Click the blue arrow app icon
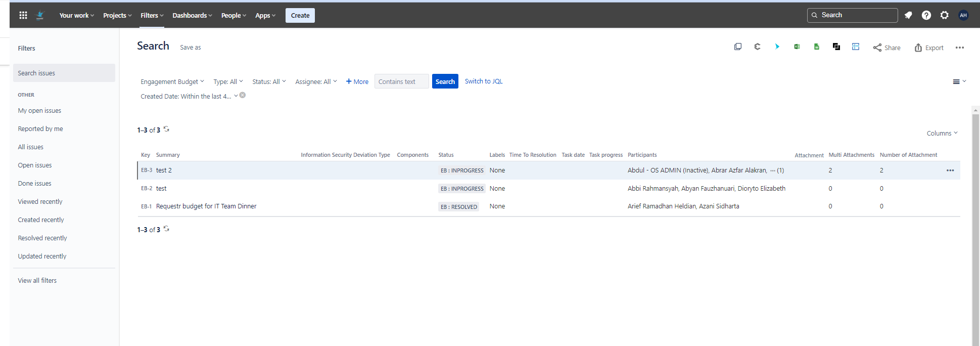The image size is (980, 346). (777, 47)
